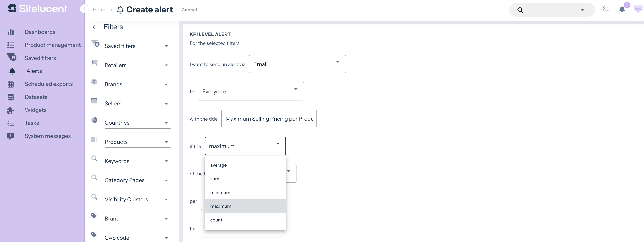Click the Cancel link
644x242 pixels.
pyautogui.click(x=189, y=10)
